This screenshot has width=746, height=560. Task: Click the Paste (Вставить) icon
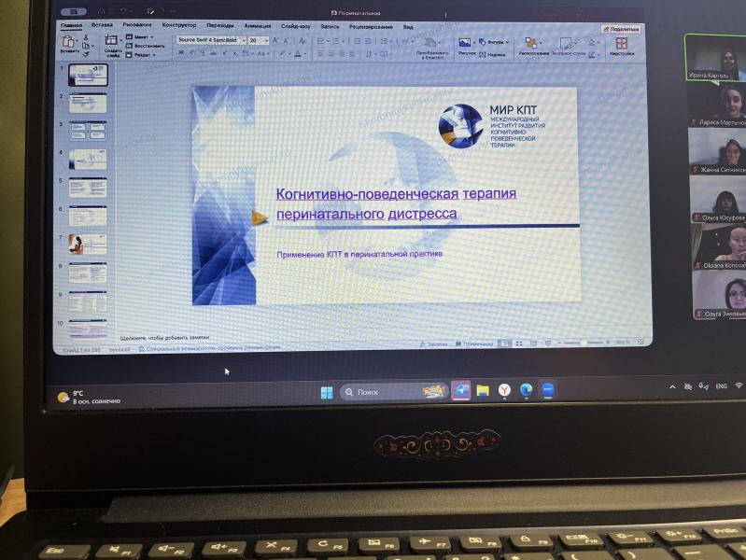coord(67,41)
